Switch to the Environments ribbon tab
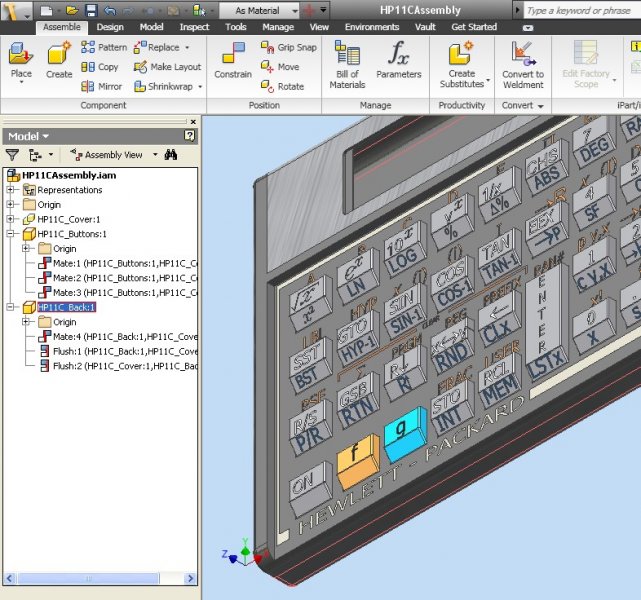This screenshot has height=600, width=641. (372, 27)
